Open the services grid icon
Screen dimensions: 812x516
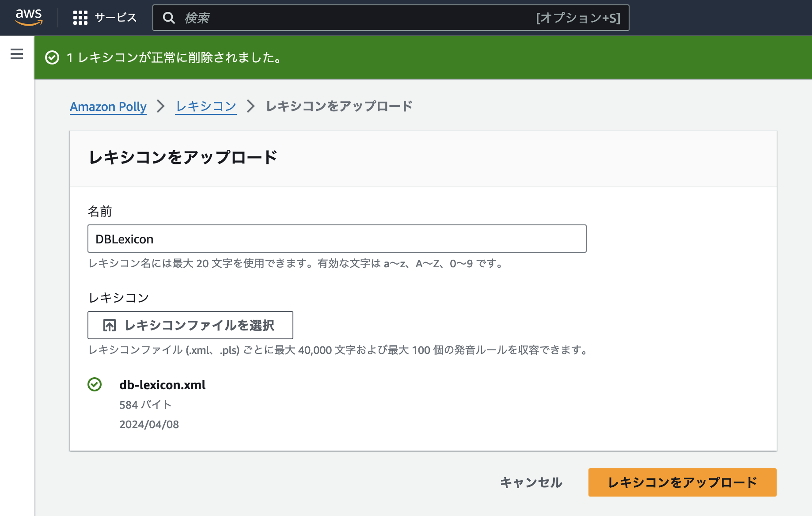(80, 18)
